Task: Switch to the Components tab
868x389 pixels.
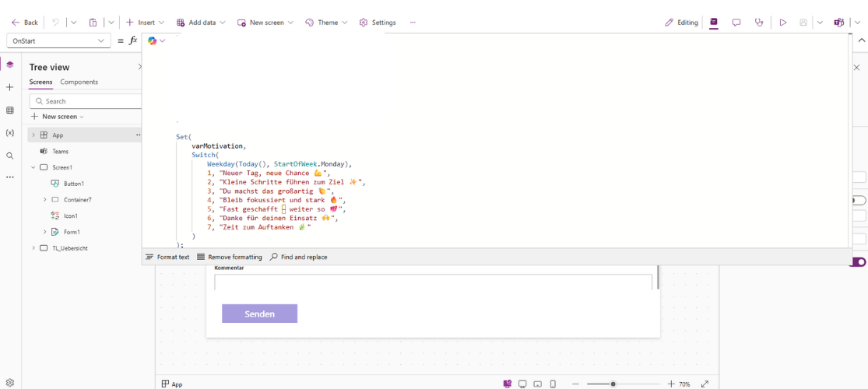Action: (x=79, y=82)
